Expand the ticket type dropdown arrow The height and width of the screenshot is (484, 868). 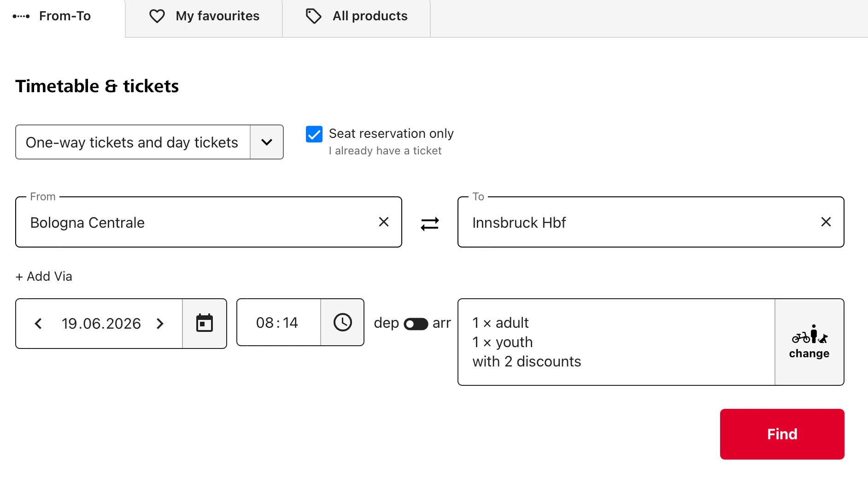[x=267, y=142]
